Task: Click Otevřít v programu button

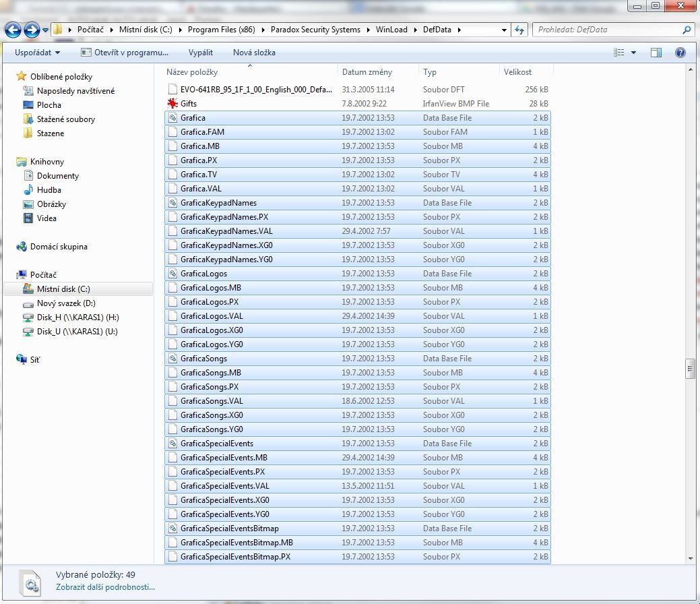Action: [125, 53]
